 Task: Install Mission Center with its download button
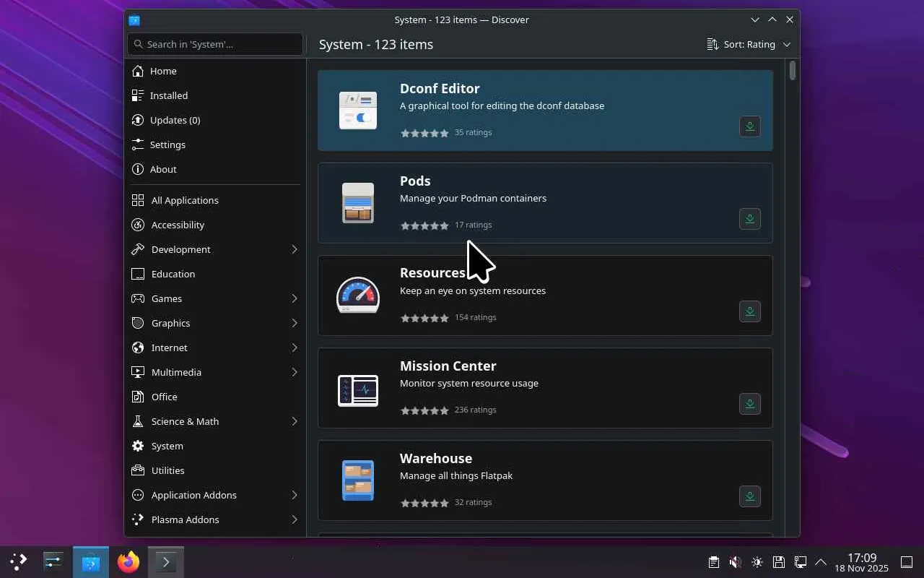pos(750,404)
